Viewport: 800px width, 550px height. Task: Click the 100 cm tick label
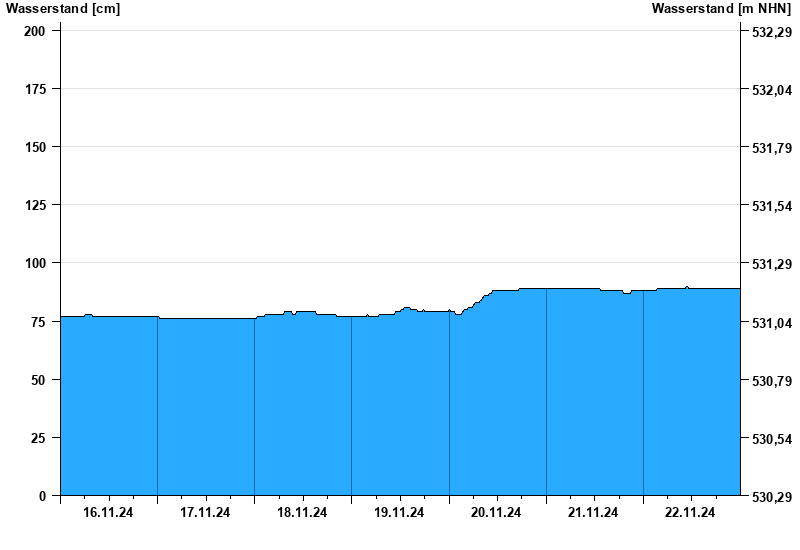click(35, 263)
